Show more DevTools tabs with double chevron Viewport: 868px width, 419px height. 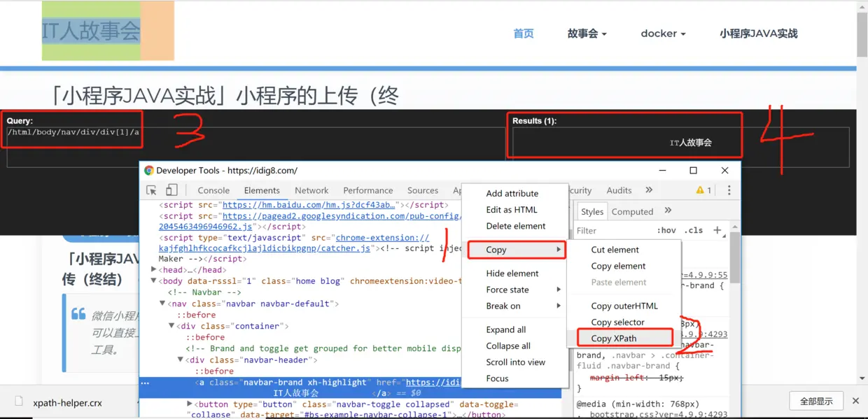(x=649, y=190)
